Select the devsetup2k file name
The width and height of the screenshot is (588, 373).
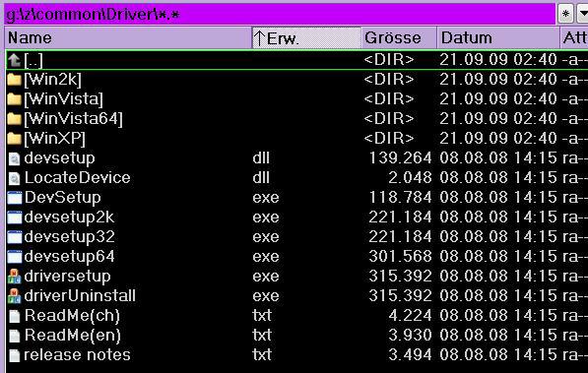click(69, 218)
